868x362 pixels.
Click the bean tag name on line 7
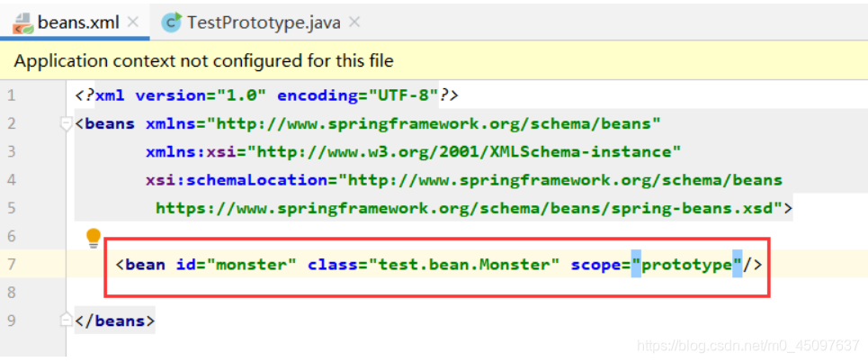[x=145, y=265]
